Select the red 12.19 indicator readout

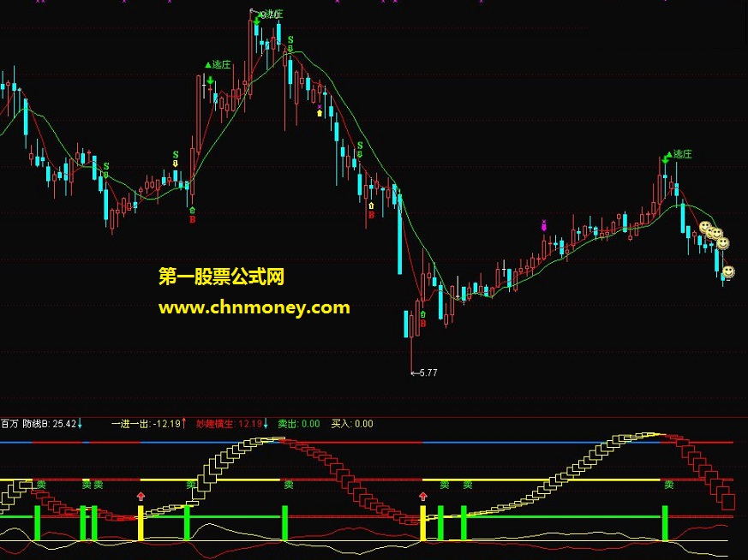coord(229,424)
